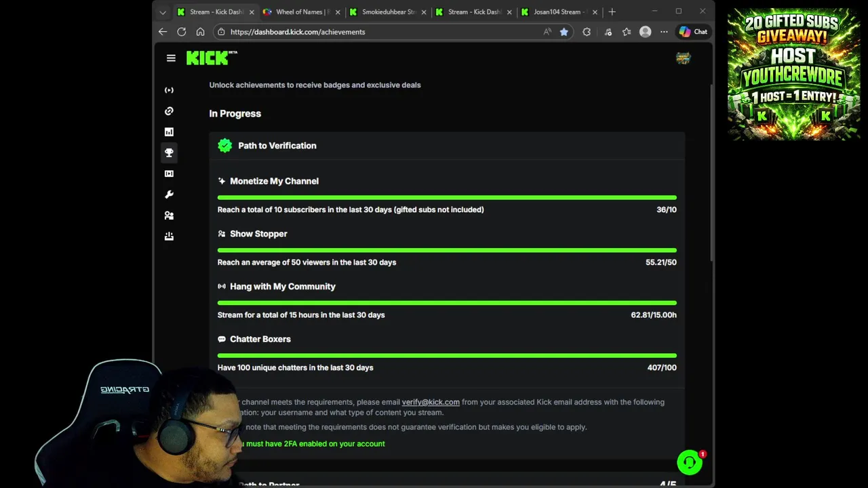Screen dimensions: 868x488
Task: Refresh the browser page
Action: 182,32
